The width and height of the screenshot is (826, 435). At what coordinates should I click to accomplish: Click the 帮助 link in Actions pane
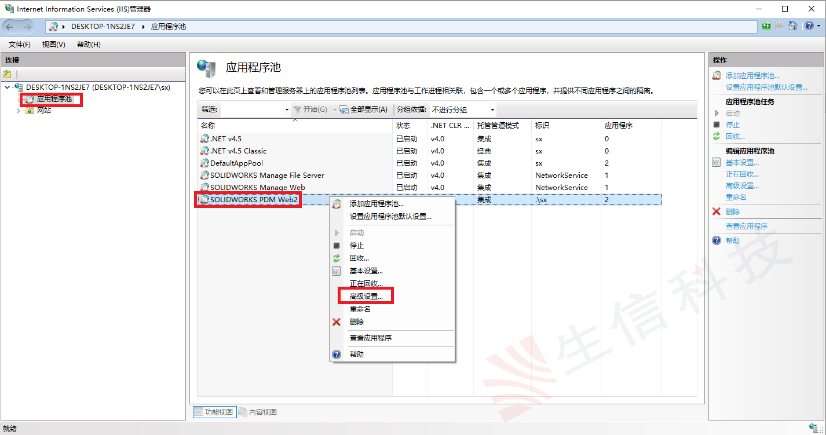[733, 241]
